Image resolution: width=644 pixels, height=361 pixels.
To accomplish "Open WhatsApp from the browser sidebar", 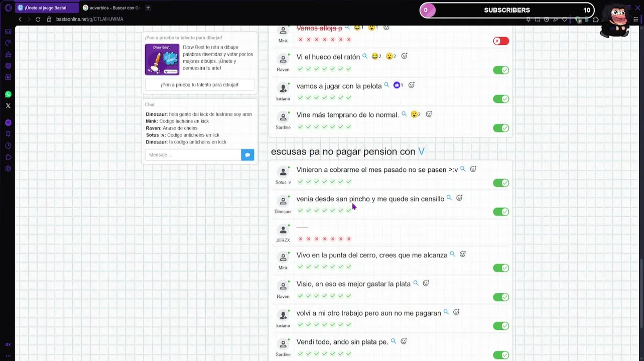I will tap(8, 94).
